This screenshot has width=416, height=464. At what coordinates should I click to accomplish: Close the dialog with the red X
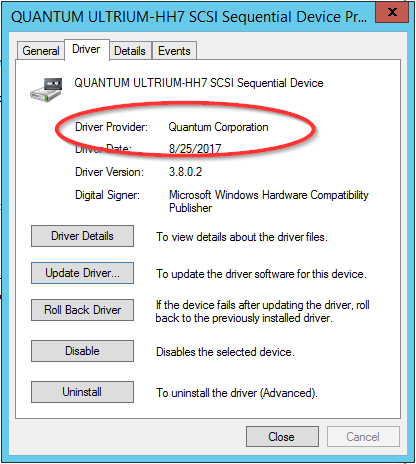[x=392, y=13]
